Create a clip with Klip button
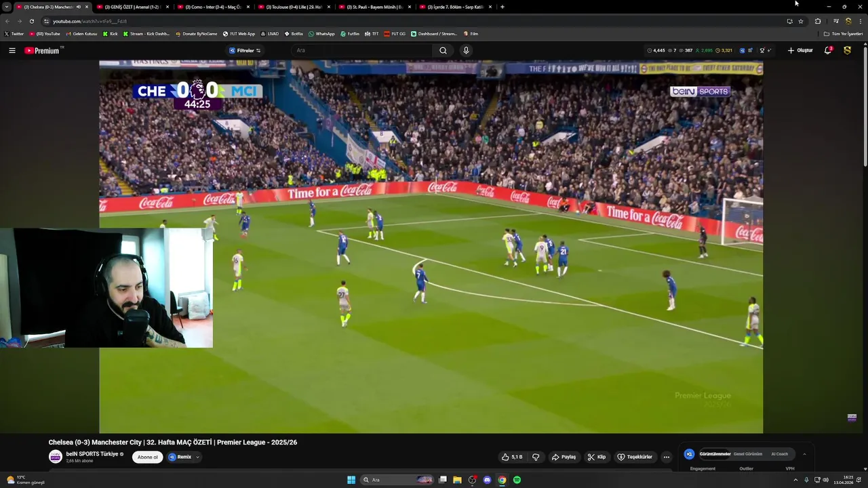This screenshot has width=868, height=488. coord(597,457)
